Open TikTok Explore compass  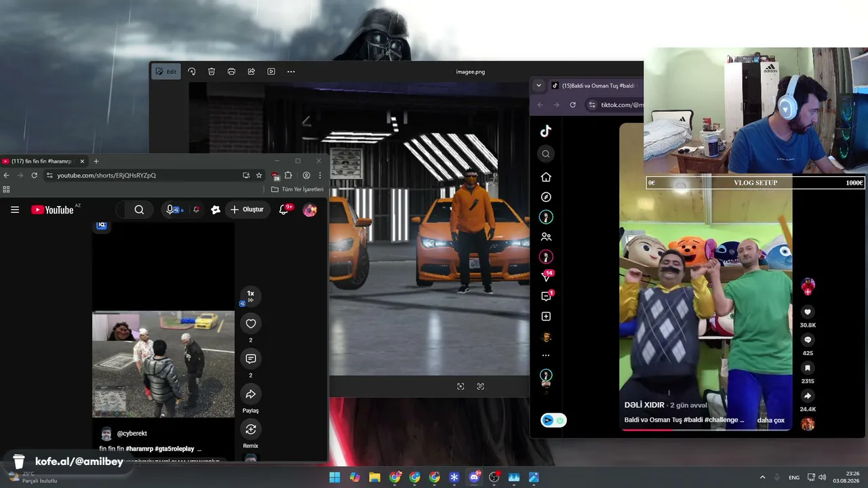(x=546, y=197)
